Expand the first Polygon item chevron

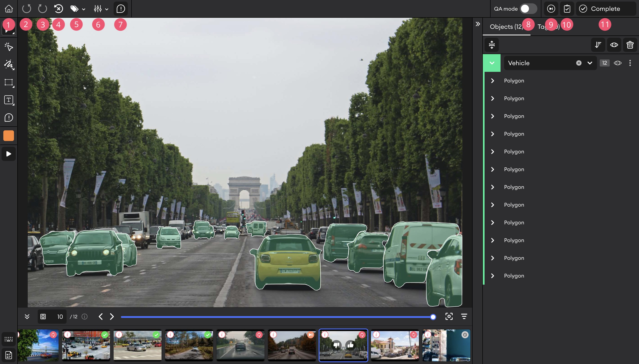(x=492, y=80)
